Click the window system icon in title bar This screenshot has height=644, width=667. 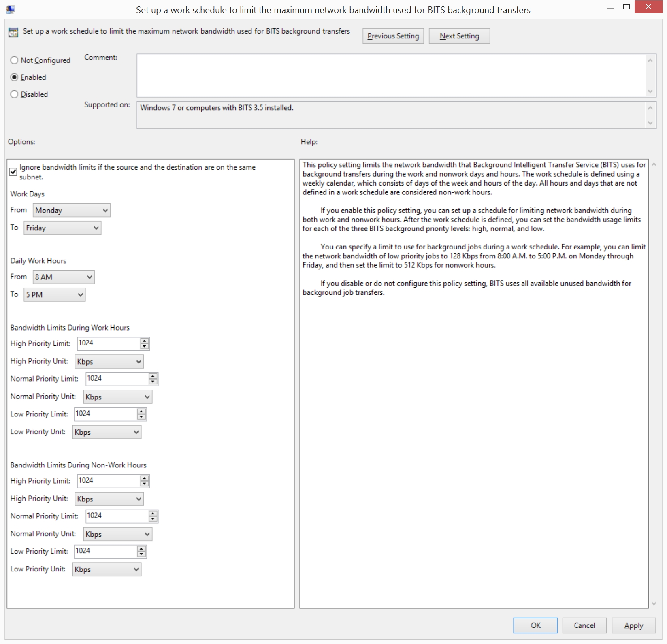click(x=11, y=9)
